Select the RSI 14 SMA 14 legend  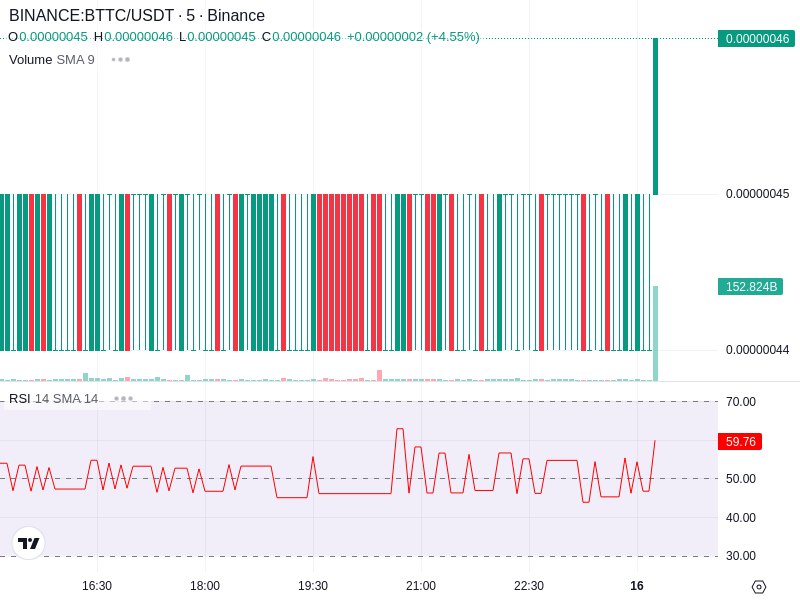54,398
